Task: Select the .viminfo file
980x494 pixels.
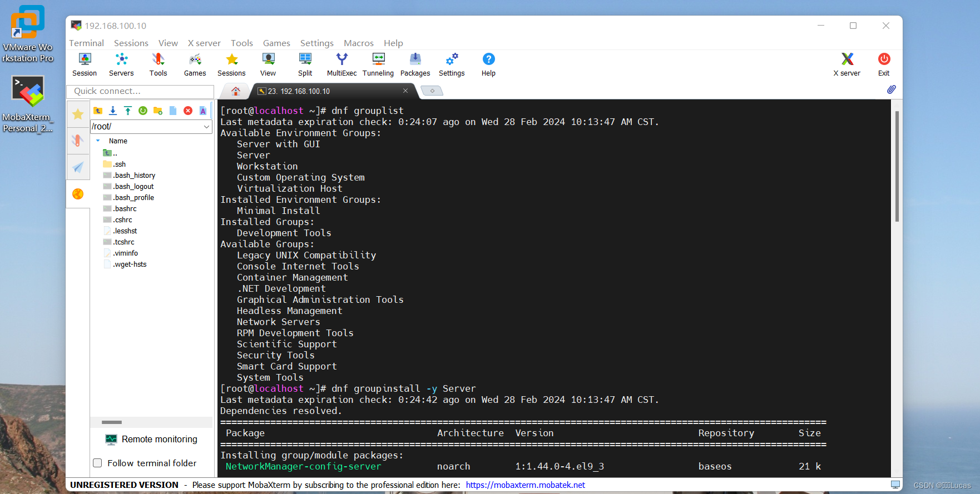Action: (x=121, y=253)
